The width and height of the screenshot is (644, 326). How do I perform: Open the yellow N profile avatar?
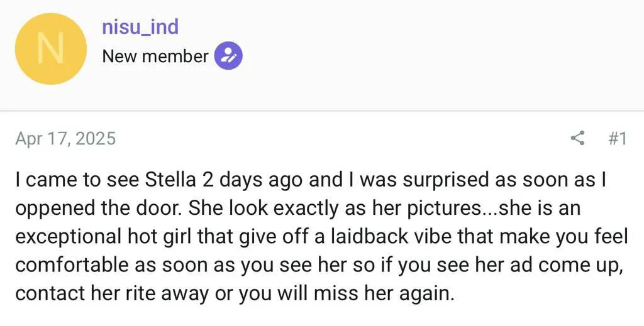click(50, 49)
